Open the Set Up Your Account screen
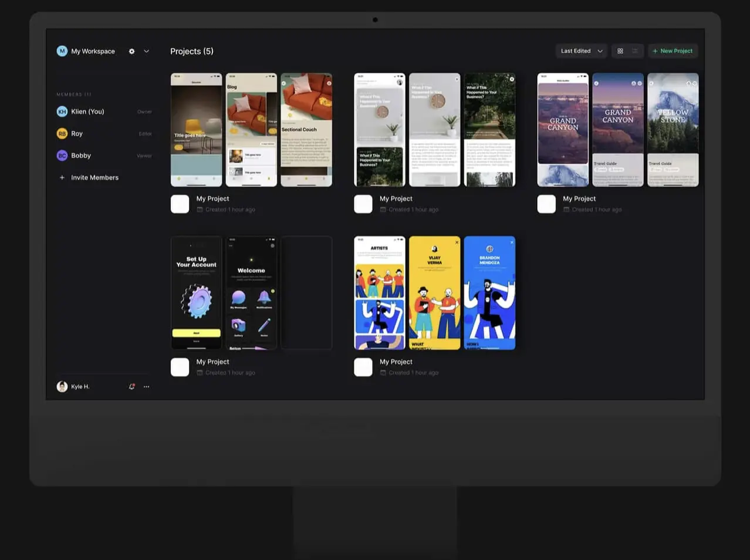 coord(196,293)
